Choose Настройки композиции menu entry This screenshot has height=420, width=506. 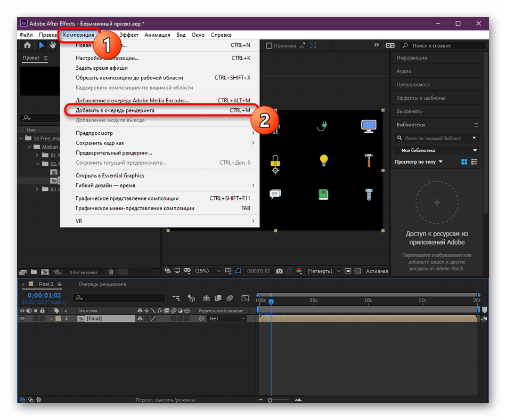tap(160, 58)
